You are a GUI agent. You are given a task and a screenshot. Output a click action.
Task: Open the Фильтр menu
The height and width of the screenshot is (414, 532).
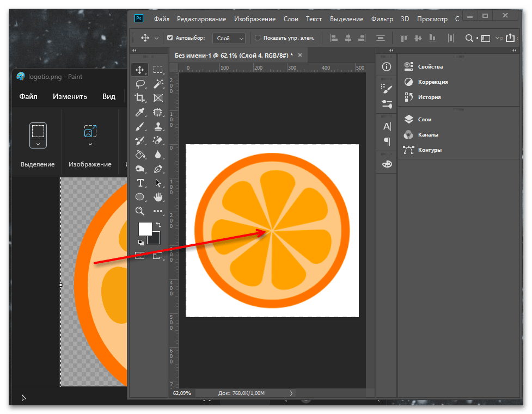(382, 19)
